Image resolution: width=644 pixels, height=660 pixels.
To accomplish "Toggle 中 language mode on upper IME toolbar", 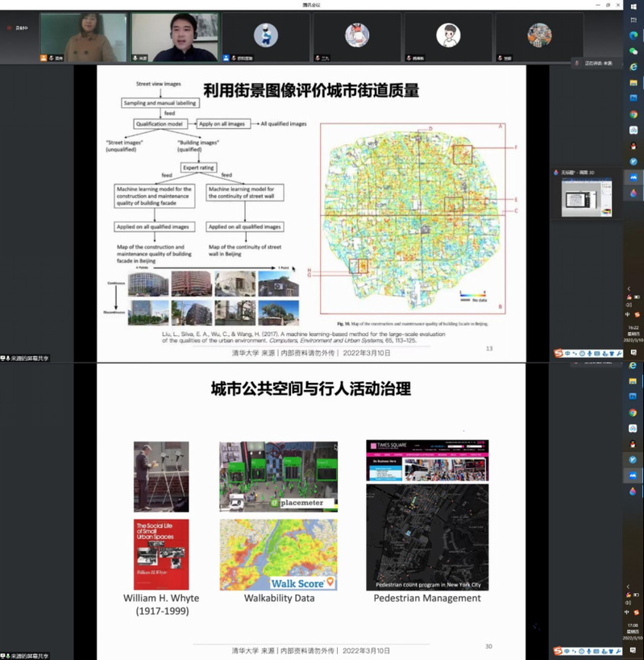I will 568,353.
